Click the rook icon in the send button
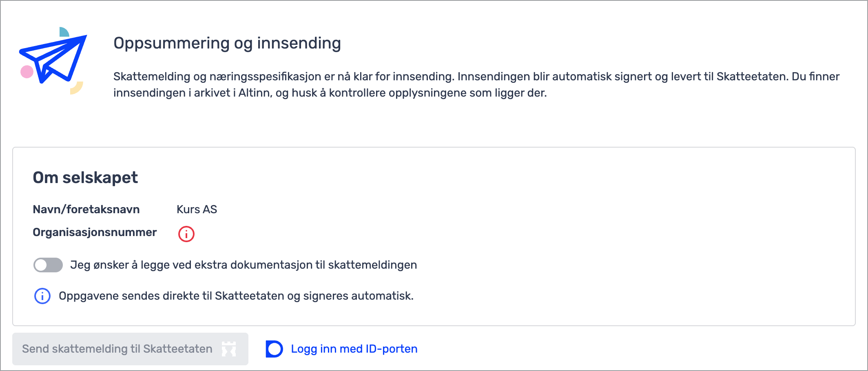This screenshot has height=371, width=868. (229, 349)
